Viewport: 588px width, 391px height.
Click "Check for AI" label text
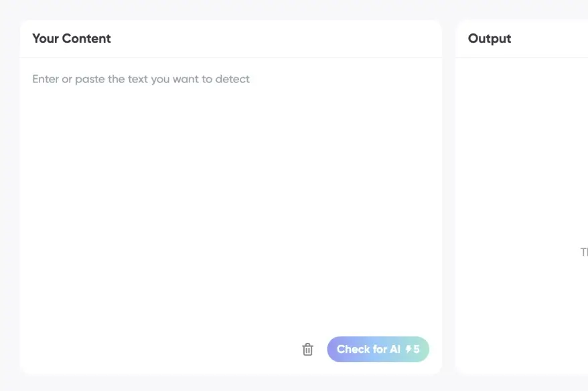coord(368,349)
